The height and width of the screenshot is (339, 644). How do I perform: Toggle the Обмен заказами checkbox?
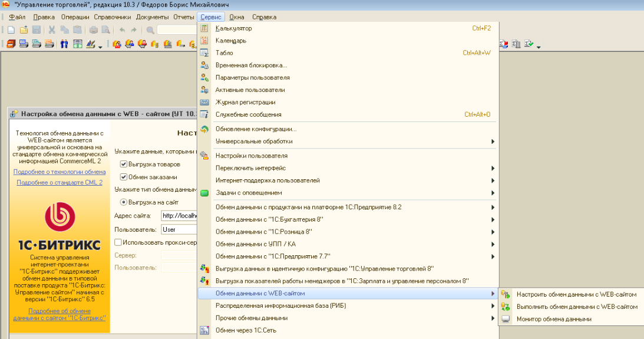[x=124, y=177]
